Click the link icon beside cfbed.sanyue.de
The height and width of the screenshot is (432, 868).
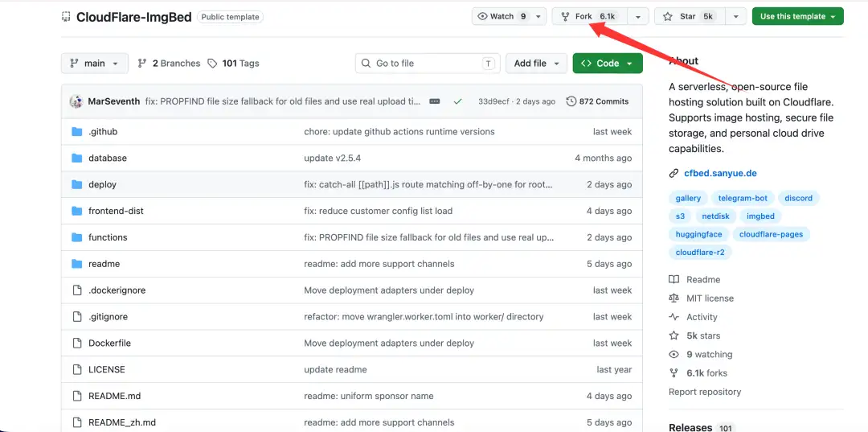pyautogui.click(x=674, y=173)
